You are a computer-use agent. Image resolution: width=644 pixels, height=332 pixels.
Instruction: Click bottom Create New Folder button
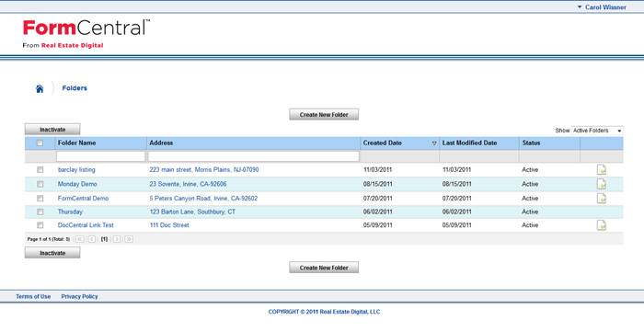(324, 268)
